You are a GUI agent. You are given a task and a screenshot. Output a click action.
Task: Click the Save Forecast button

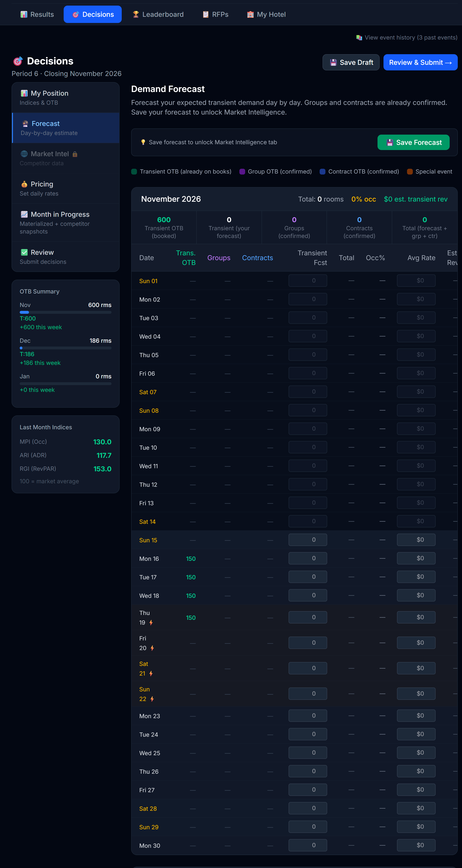pyautogui.click(x=413, y=143)
